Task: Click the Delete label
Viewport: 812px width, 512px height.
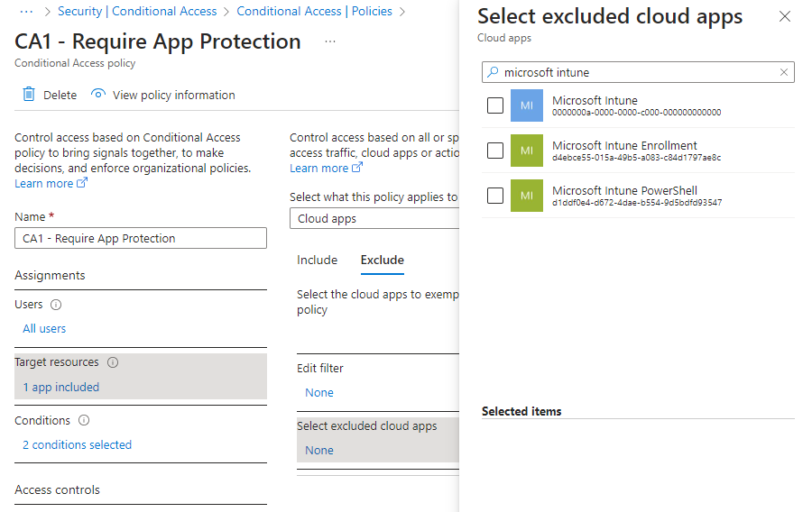Action: (x=60, y=96)
